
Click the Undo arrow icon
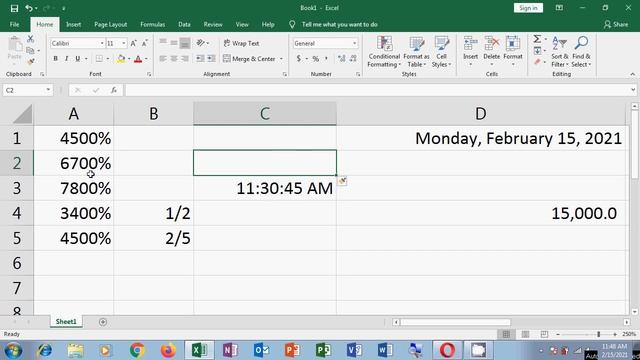29,8
